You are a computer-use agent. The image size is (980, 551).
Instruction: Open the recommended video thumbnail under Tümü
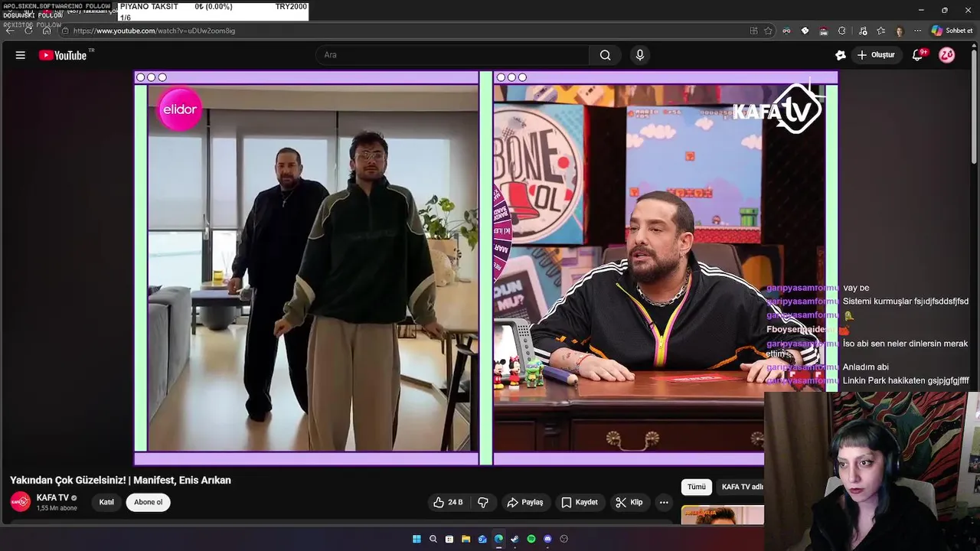(x=722, y=515)
